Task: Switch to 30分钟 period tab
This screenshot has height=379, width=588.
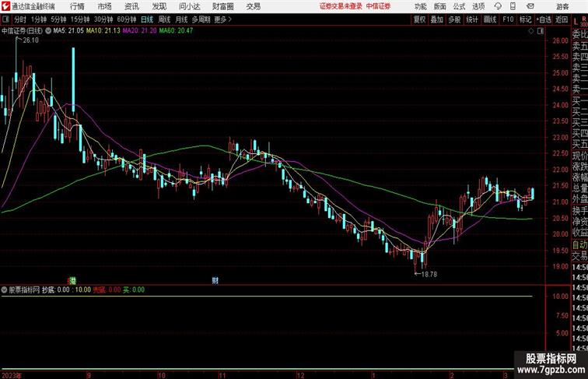Action: pos(103,19)
